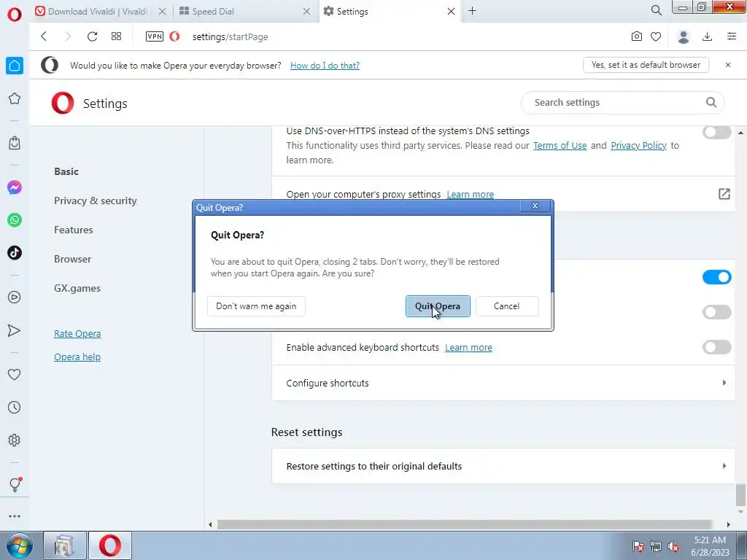Image resolution: width=747 pixels, height=560 pixels.
Task: Open History clock icon in sidebar
Action: (x=15, y=407)
